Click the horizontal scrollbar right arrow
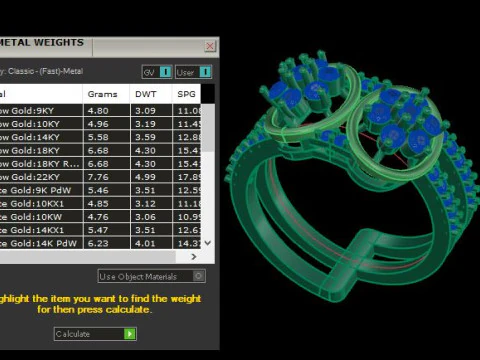 pos(194,257)
